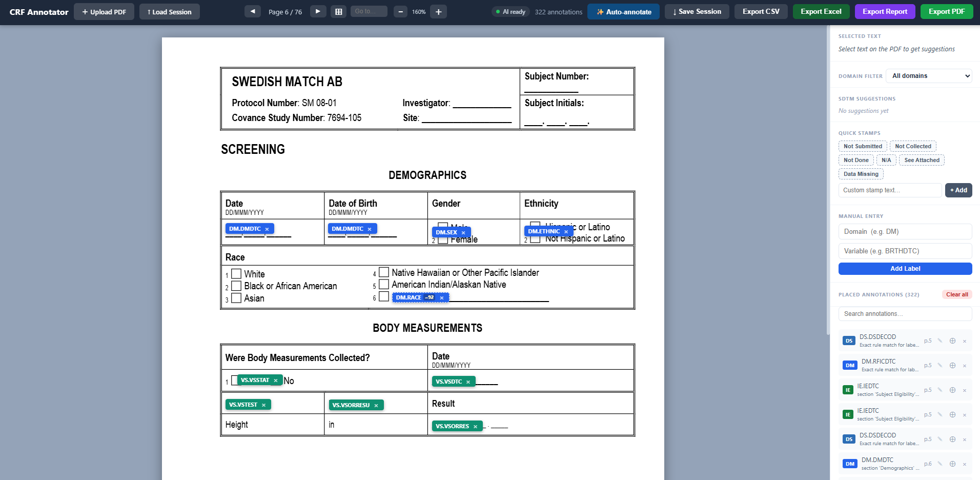980x480 pixels.
Task: Remove the DM.DMDTC label under Date of Birth
Action: (x=369, y=229)
